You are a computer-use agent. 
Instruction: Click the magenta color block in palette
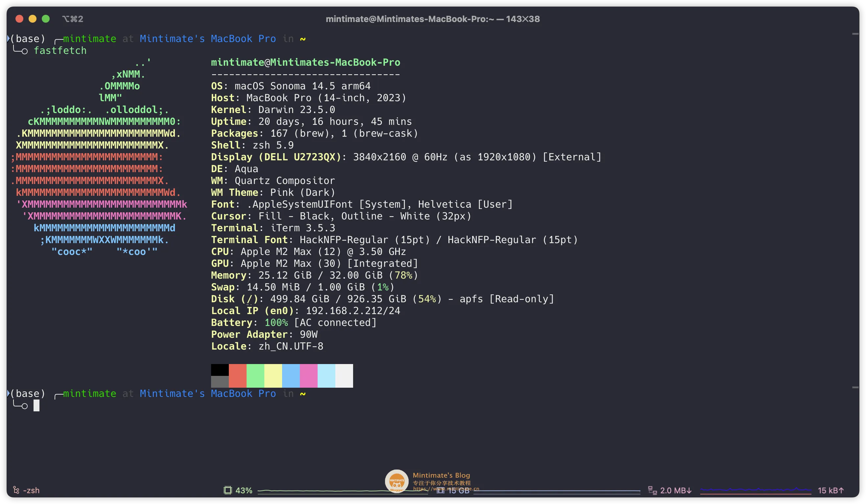(309, 376)
